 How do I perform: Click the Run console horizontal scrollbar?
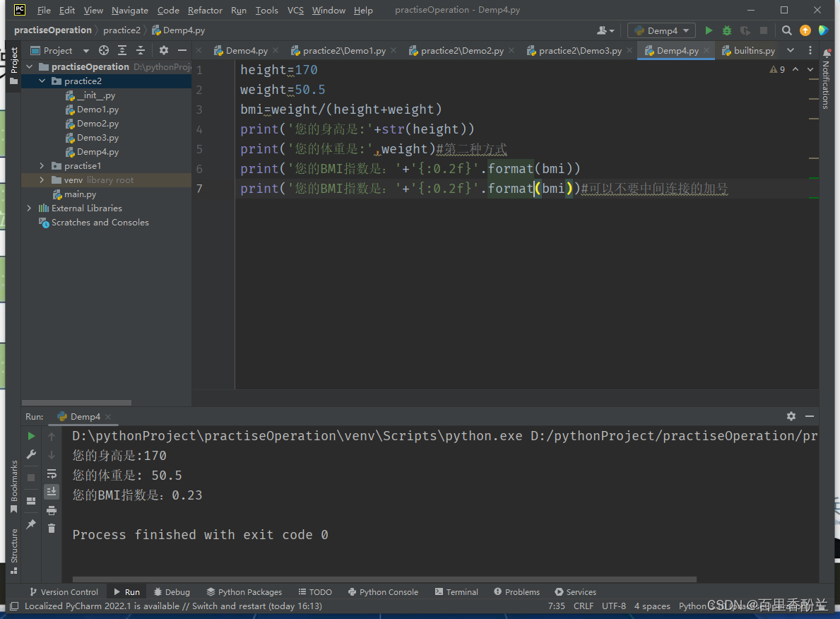pos(384,579)
